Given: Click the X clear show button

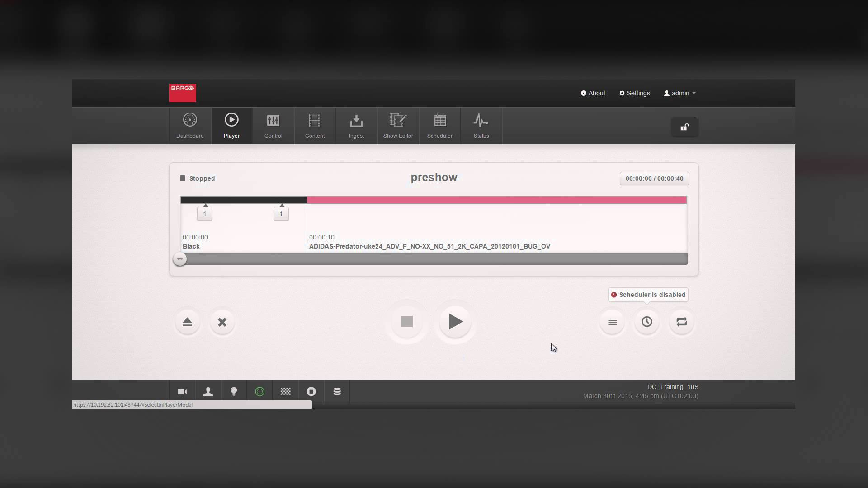Looking at the screenshot, I should [222, 322].
